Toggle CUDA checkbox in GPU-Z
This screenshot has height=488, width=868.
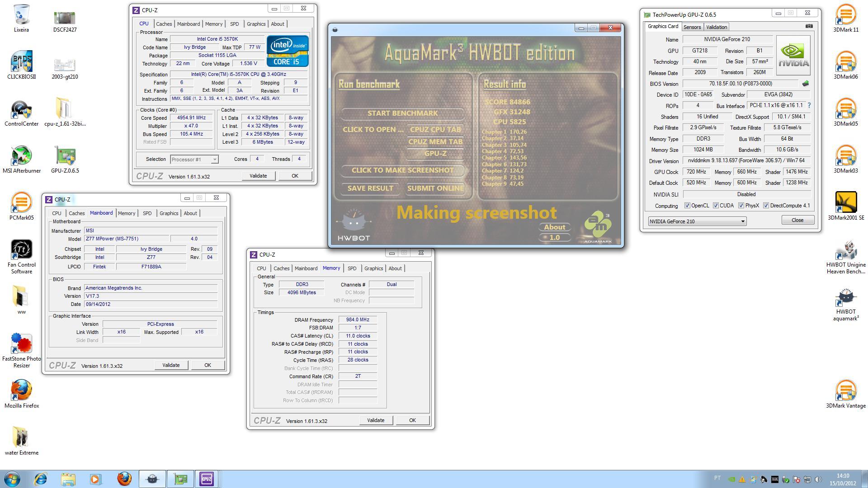pos(716,206)
